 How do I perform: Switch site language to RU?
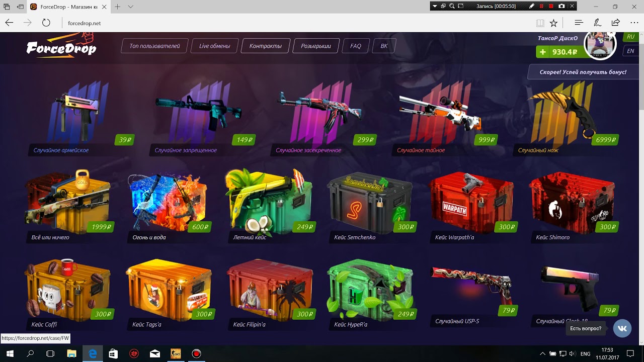pos(630,37)
